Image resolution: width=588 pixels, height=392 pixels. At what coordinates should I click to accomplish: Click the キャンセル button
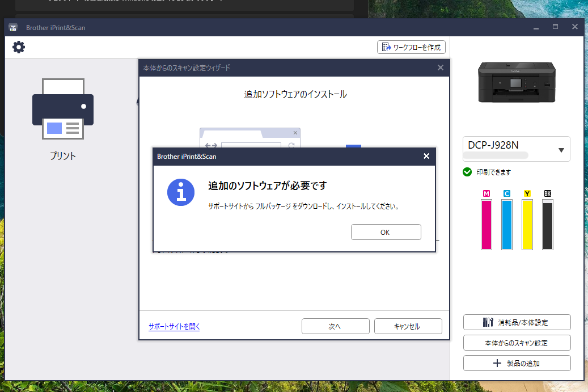coord(408,326)
